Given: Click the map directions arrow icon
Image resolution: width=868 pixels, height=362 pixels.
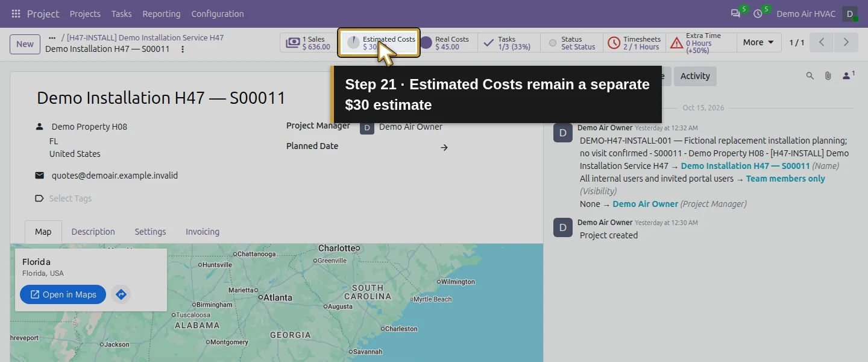Looking at the screenshot, I should tap(121, 294).
